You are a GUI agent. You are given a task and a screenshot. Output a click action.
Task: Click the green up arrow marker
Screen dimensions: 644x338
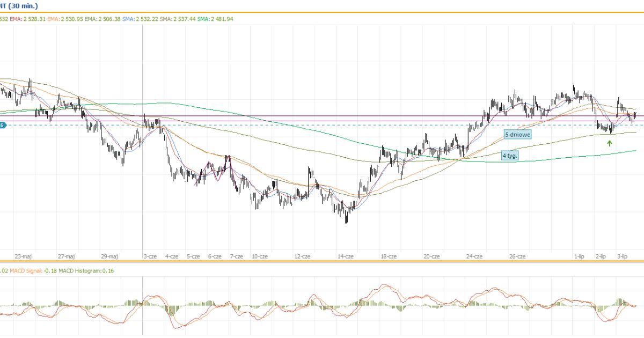point(610,143)
